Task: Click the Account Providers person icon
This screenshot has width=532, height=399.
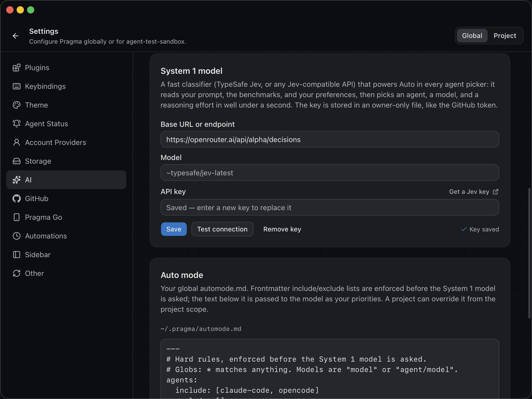Action: tap(17, 142)
